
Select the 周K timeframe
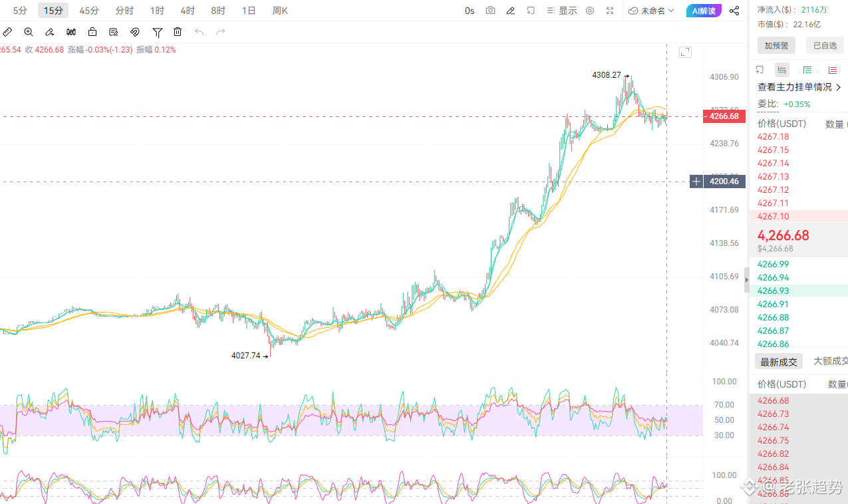pos(280,11)
